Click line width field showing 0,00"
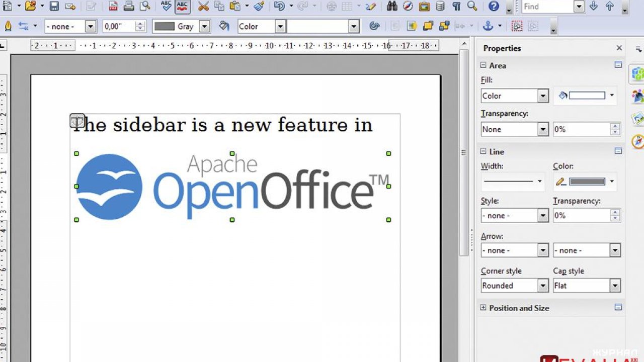 pyautogui.click(x=119, y=27)
